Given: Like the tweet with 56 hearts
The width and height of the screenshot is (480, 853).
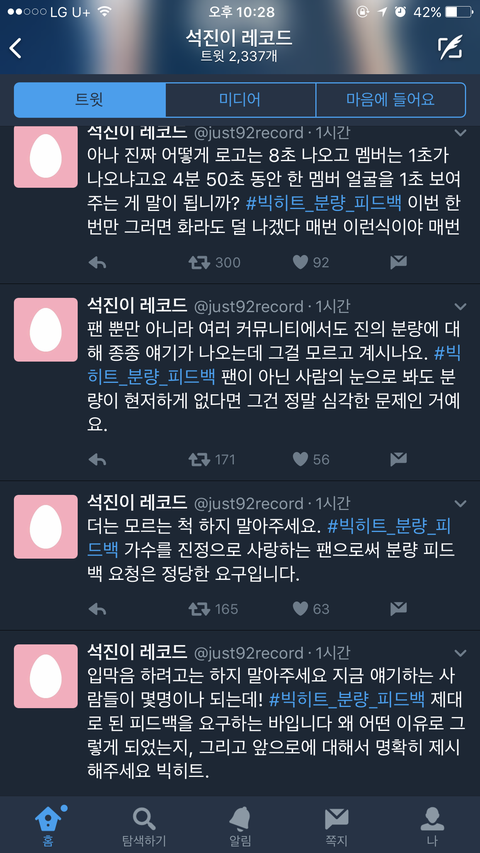Looking at the screenshot, I should pos(300,460).
